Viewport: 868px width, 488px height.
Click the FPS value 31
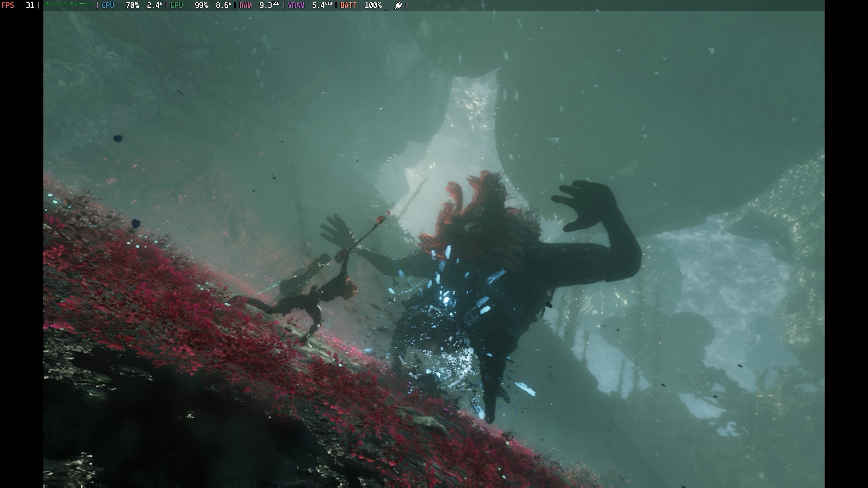[x=30, y=5]
